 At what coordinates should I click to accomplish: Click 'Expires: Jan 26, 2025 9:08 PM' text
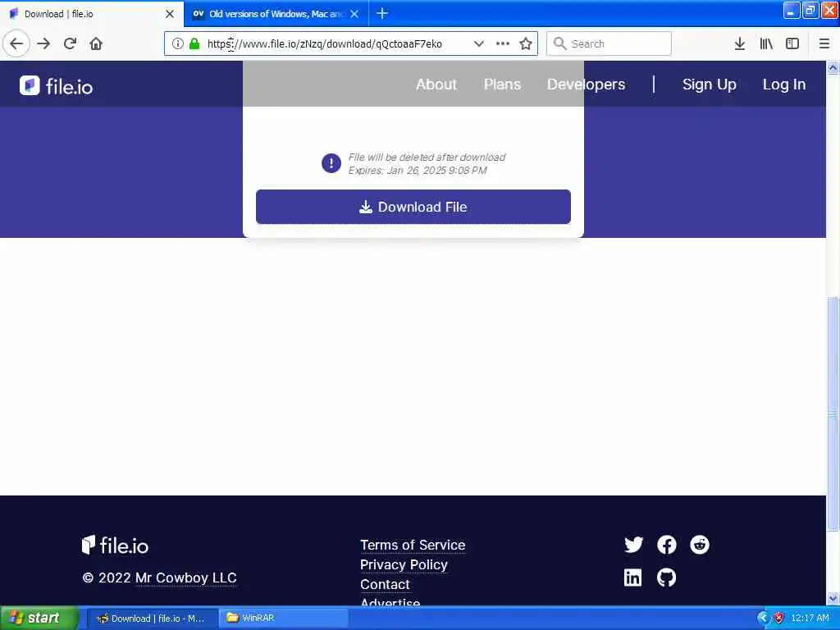coord(418,171)
